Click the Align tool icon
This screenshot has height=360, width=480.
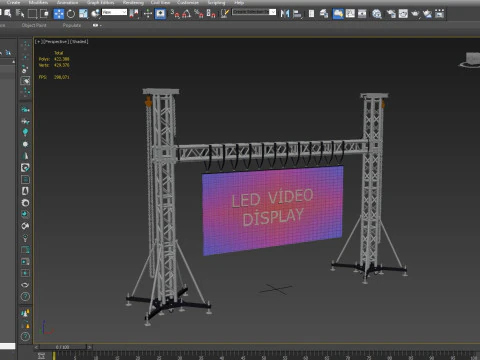click(x=297, y=13)
